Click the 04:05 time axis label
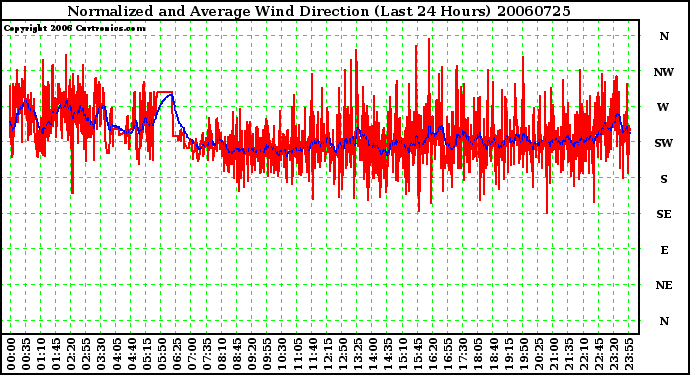690x375 pixels. [x=116, y=354]
